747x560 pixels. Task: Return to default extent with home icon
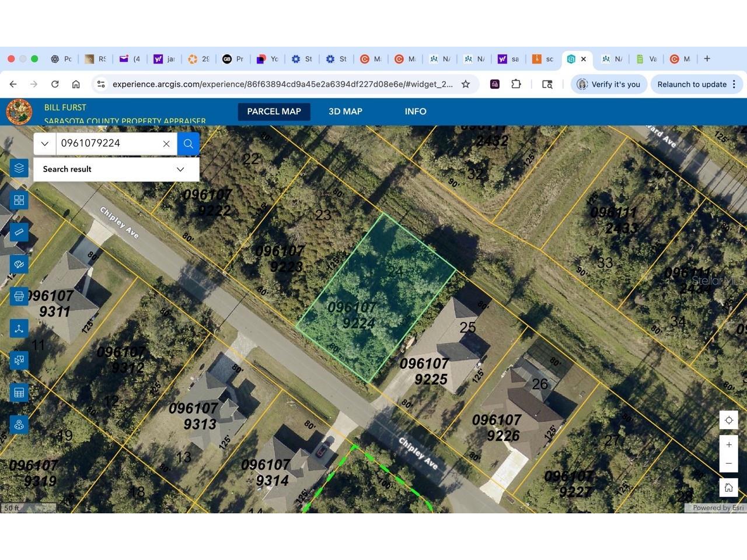[x=728, y=488]
